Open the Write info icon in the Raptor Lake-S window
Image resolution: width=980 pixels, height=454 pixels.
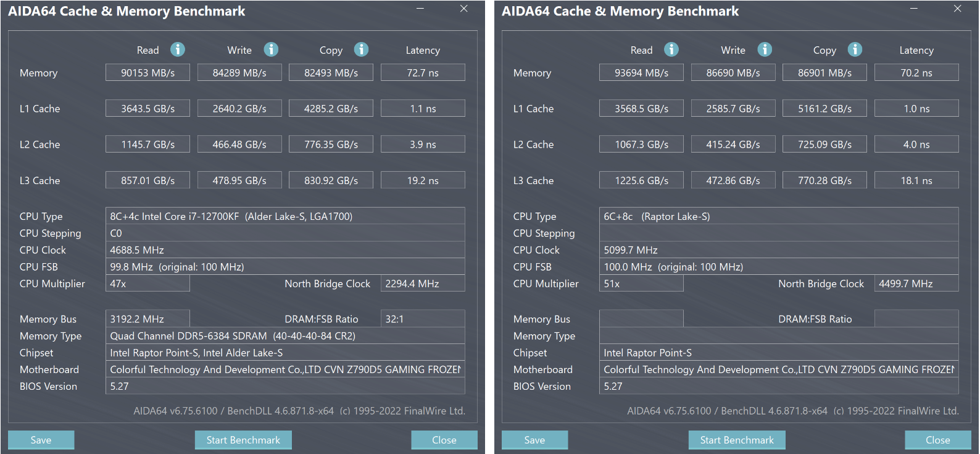765,49
